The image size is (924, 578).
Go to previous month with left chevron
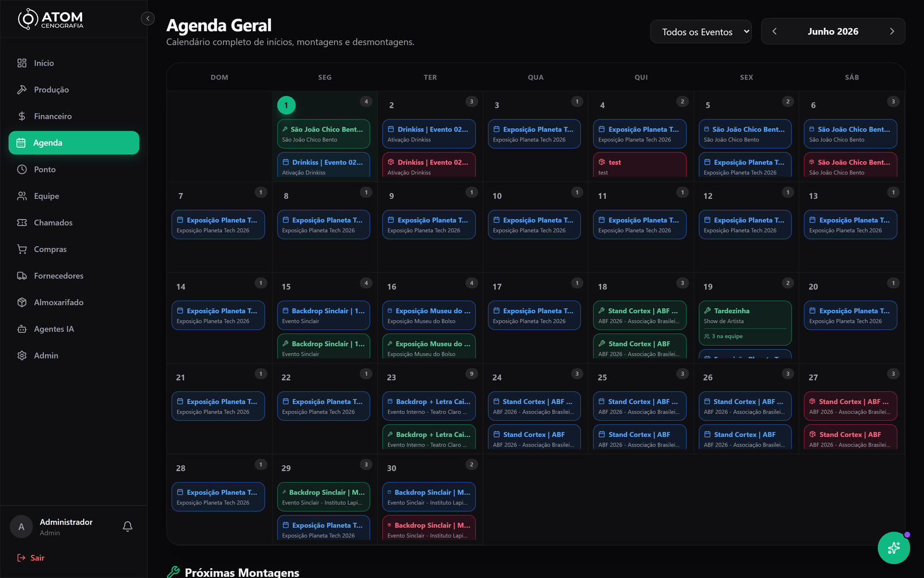pos(774,31)
